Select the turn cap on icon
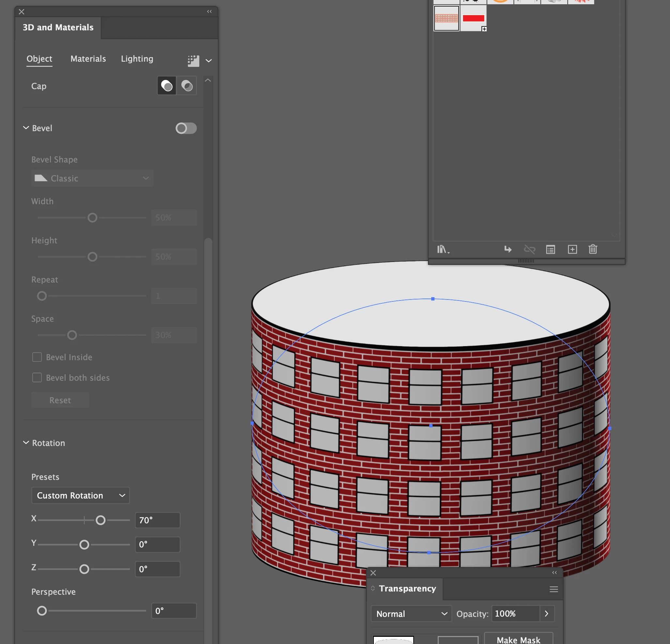Screen dimensions: 670x644 (166, 86)
